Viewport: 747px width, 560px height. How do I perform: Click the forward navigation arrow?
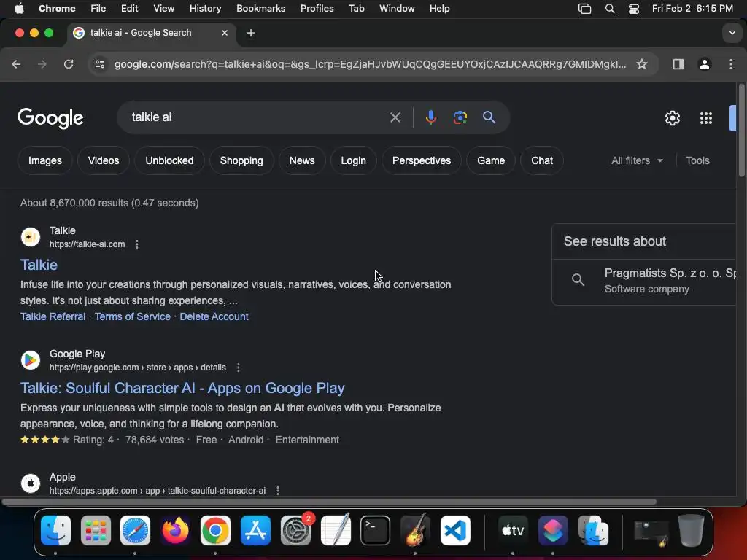click(42, 64)
